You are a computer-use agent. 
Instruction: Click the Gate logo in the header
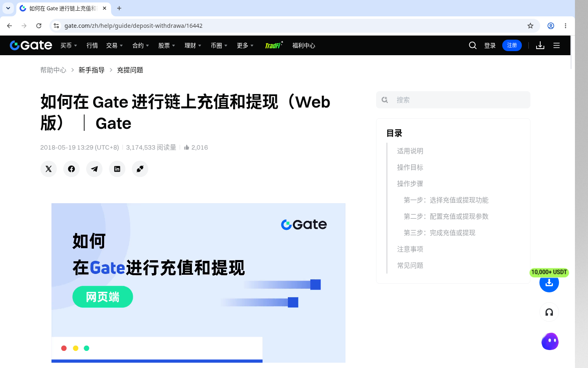point(31,45)
